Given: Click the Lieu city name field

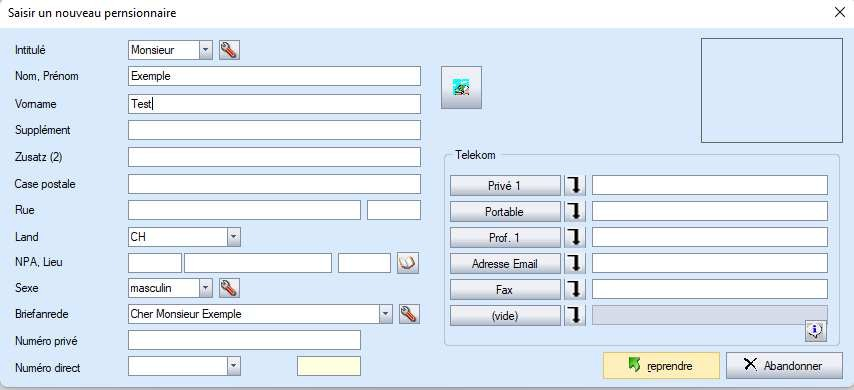Looking at the screenshot, I should (x=258, y=263).
